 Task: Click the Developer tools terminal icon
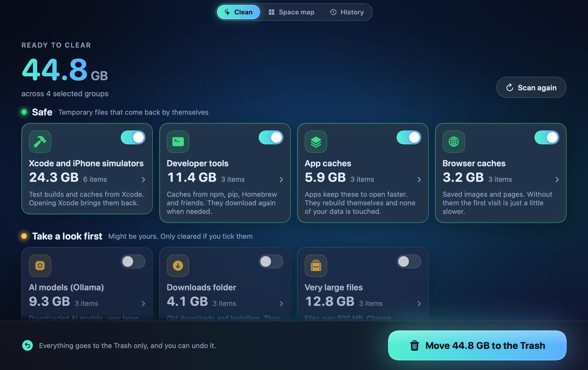coord(178,142)
